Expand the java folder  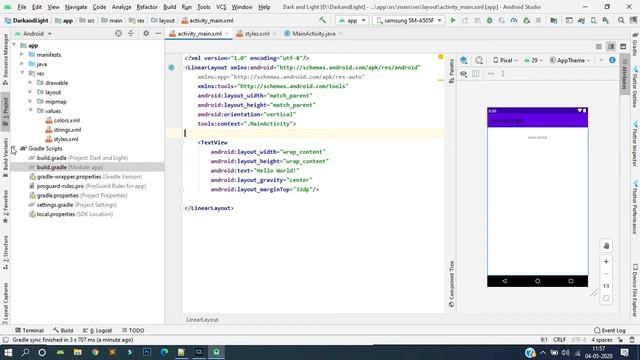pos(22,64)
